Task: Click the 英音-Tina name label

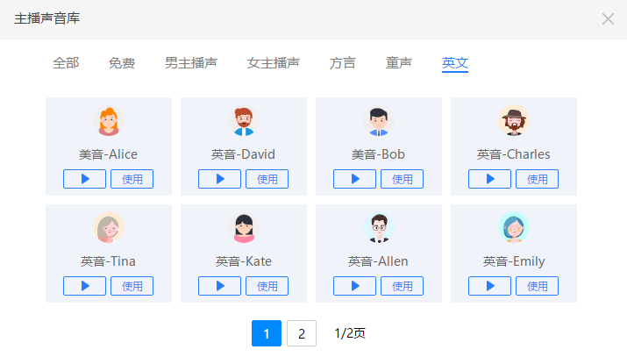Action: point(108,261)
